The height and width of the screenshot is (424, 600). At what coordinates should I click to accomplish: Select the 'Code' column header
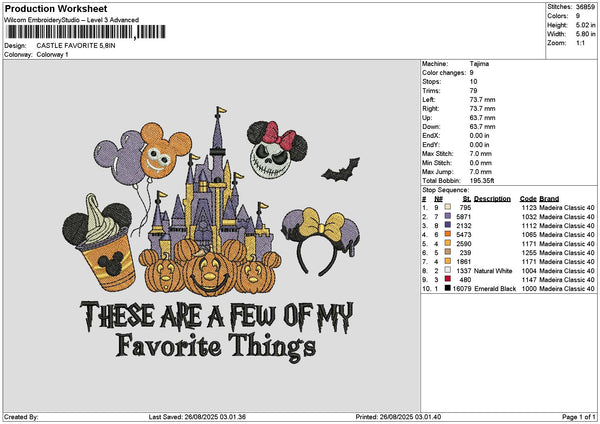(528, 199)
